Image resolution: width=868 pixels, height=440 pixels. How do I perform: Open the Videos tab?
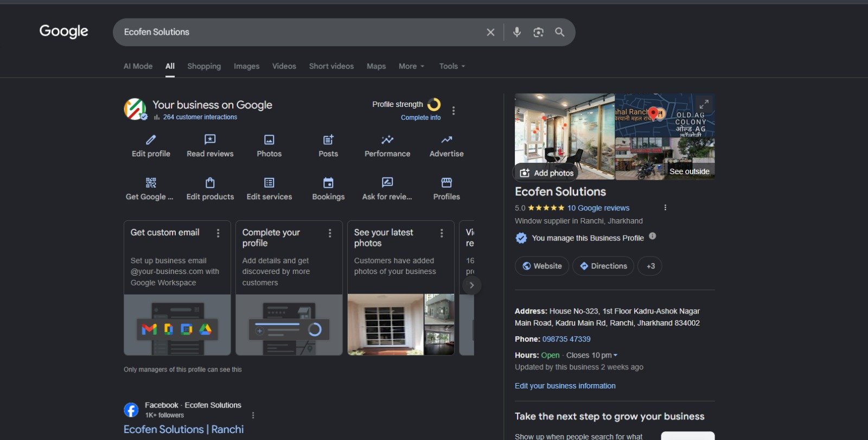coord(284,66)
